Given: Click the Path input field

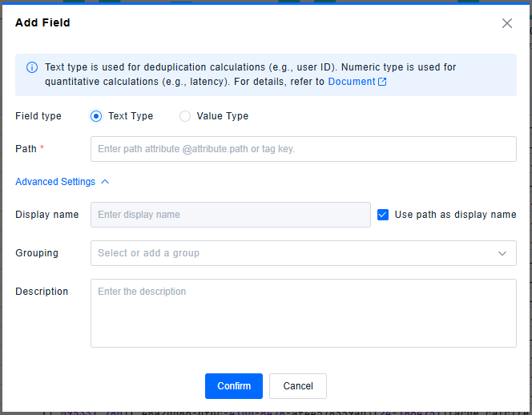Looking at the screenshot, I should tap(303, 149).
